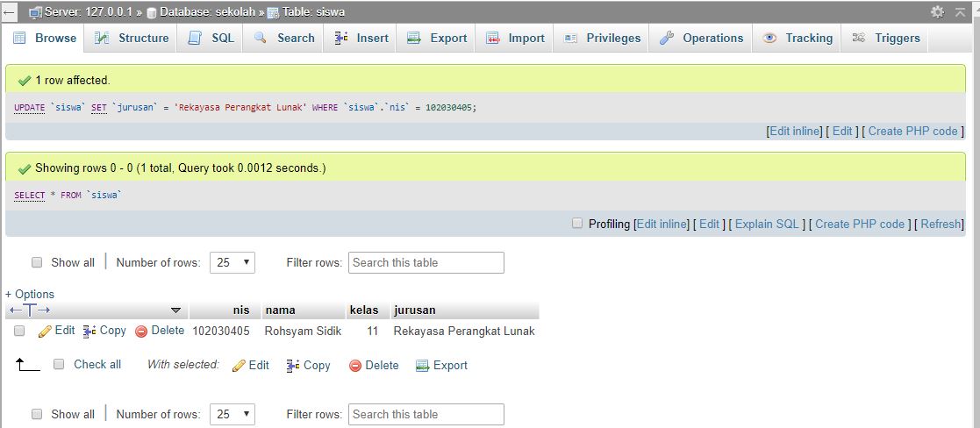The width and height of the screenshot is (980, 428).
Task: Open Database sekolah breadcrumb link
Action: [206, 12]
